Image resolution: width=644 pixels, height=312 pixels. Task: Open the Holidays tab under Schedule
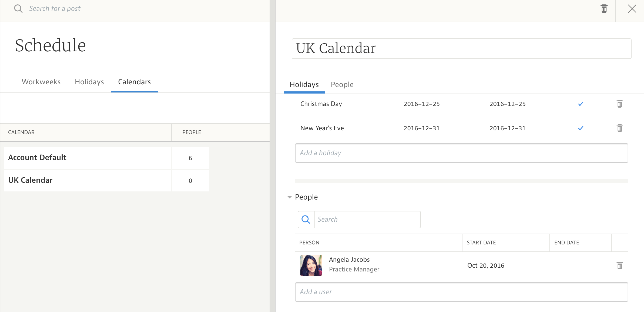pos(89,82)
